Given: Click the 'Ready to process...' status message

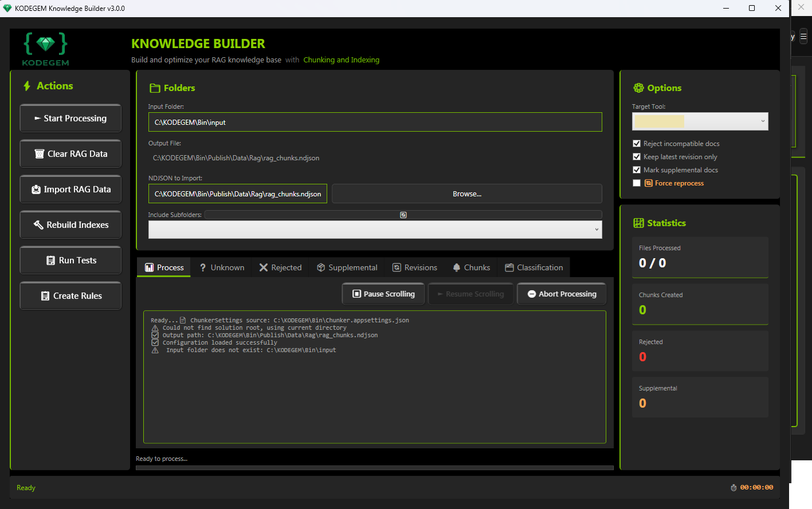Looking at the screenshot, I should [x=162, y=459].
